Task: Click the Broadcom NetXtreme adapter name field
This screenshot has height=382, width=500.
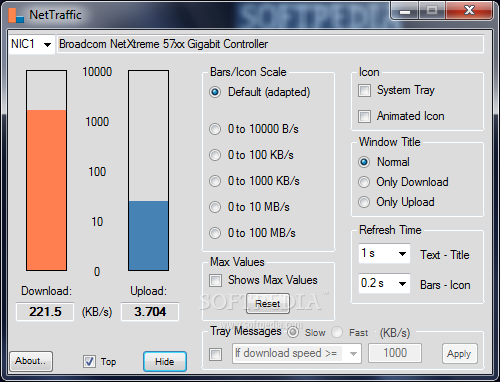Action: pos(270,44)
